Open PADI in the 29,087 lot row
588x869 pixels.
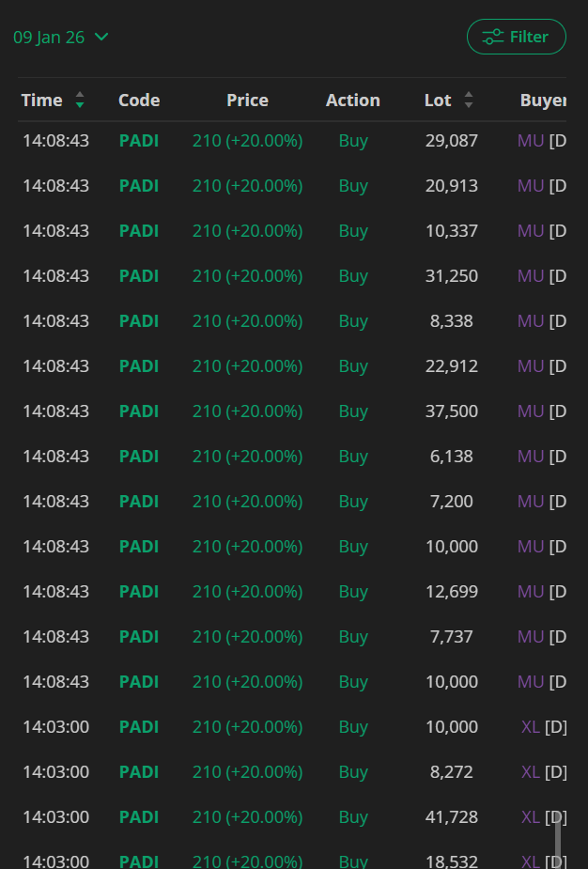(x=139, y=141)
